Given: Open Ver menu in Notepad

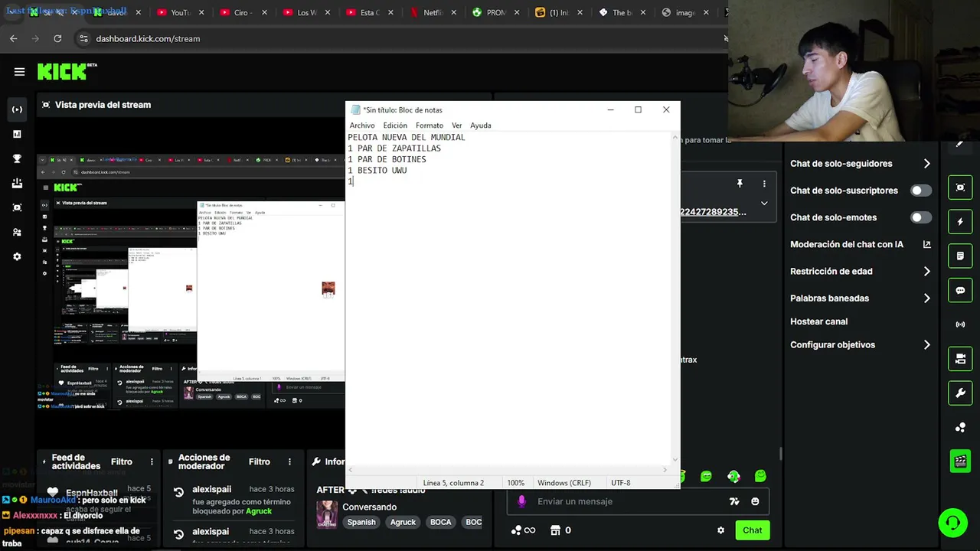Looking at the screenshot, I should 456,126.
